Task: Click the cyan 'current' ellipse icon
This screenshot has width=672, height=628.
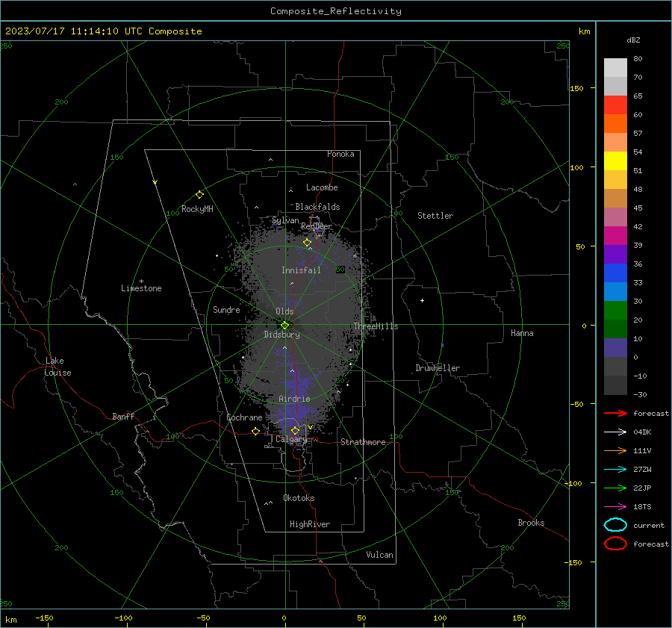Action: tap(615, 525)
